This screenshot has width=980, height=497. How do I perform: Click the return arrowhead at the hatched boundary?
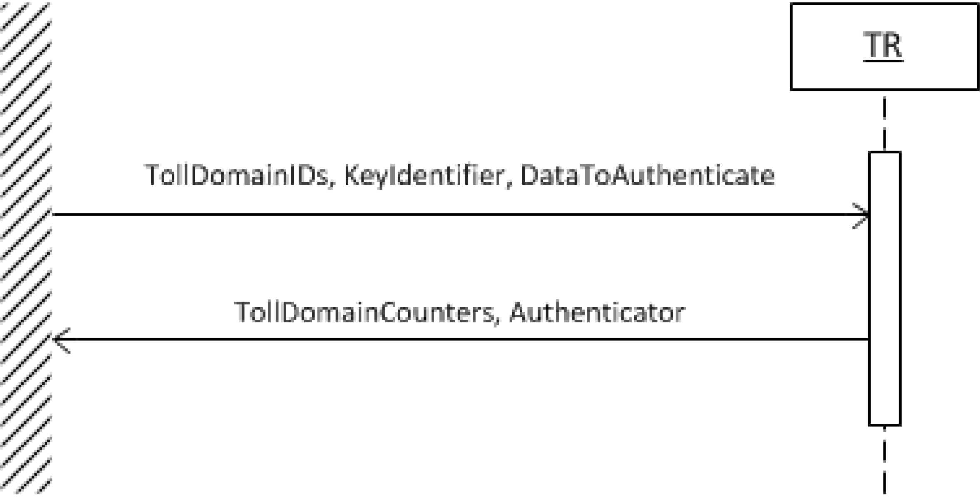(62, 340)
